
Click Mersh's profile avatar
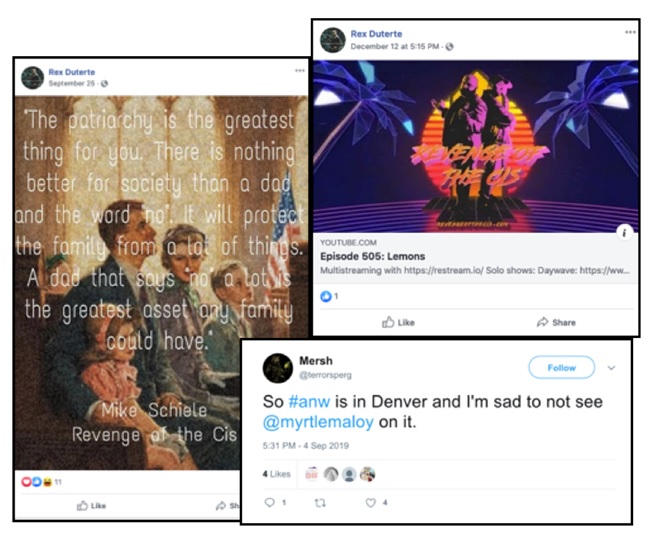click(x=278, y=368)
